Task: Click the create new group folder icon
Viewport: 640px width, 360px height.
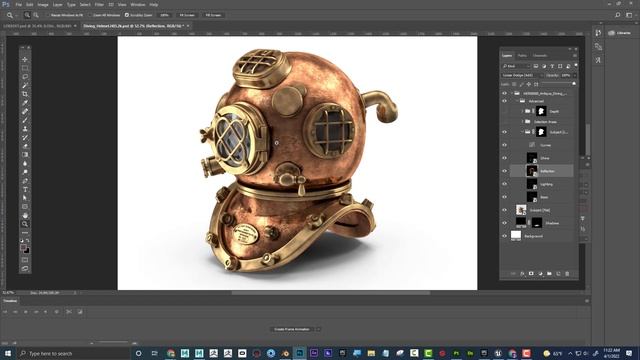Action: tap(549, 273)
